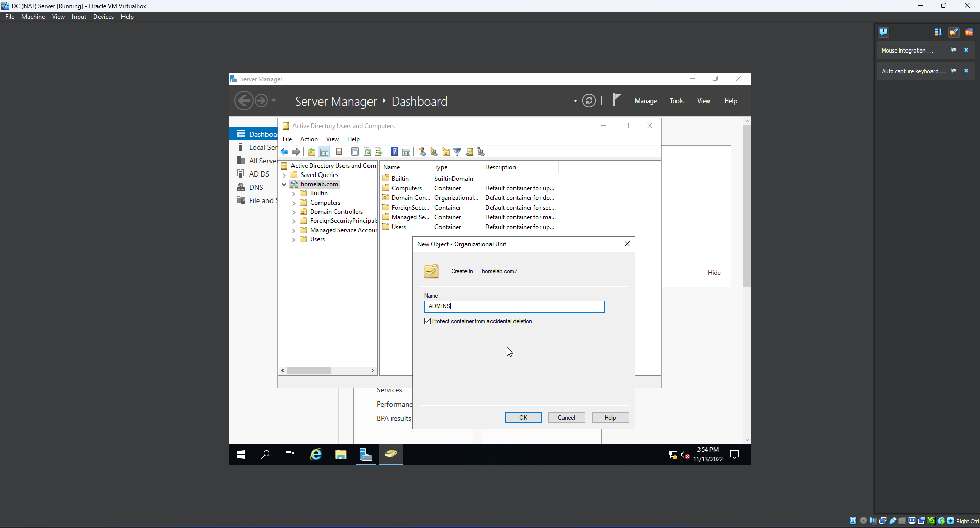Expand Saved Queries tree node
The image size is (980, 528).
click(x=284, y=175)
